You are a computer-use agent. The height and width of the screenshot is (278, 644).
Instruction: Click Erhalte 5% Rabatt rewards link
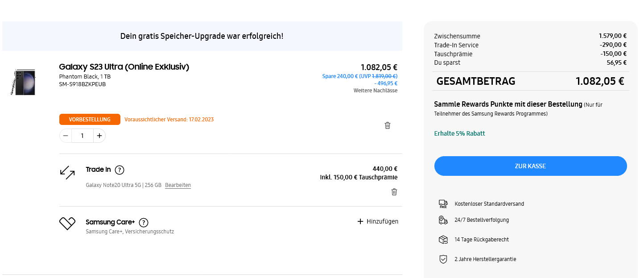point(459,133)
